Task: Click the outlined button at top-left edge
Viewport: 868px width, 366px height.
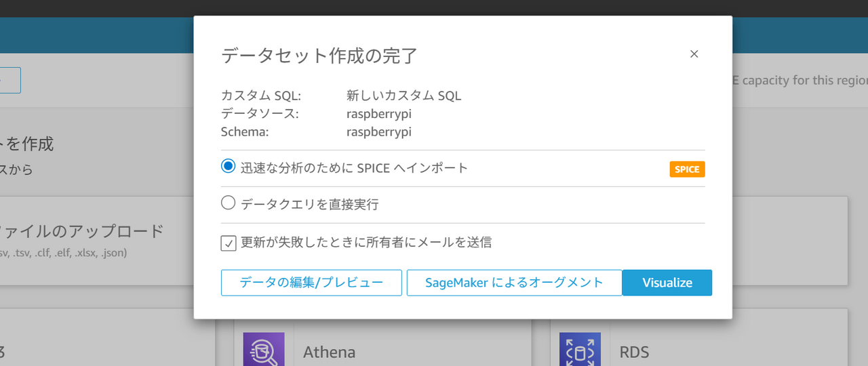Action: (10, 80)
